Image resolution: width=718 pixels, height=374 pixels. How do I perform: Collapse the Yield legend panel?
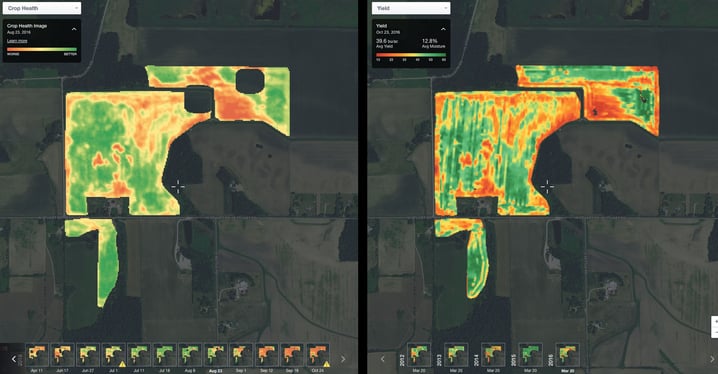(443, 29)
